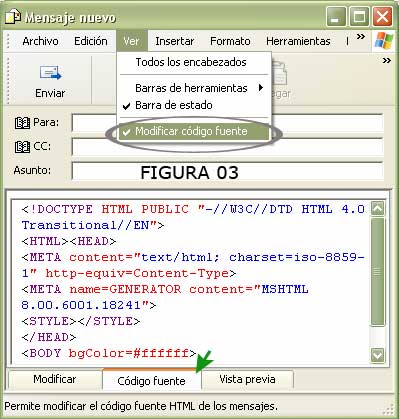Click the DOCTYPE line in code
The width and height of the screenshot is (399, 419).
tap(193, 209)
